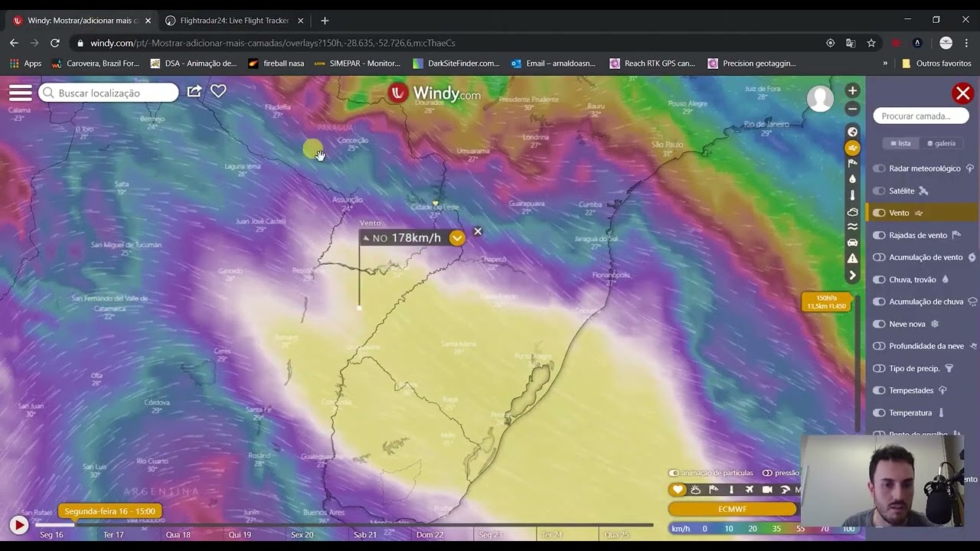Toggle the Rajadas de vento switch
Image resolution: width=980 pixels, height=551 pixels.
point(879,235)
